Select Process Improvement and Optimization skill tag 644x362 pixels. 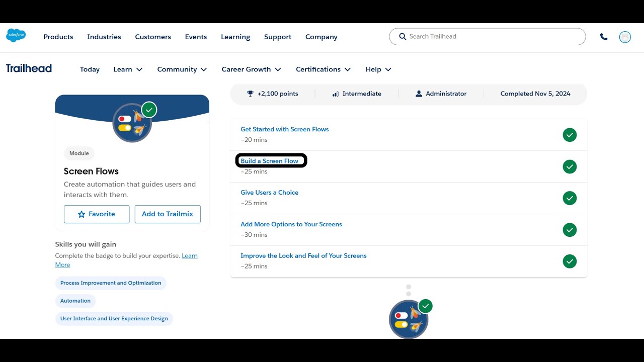111,283
